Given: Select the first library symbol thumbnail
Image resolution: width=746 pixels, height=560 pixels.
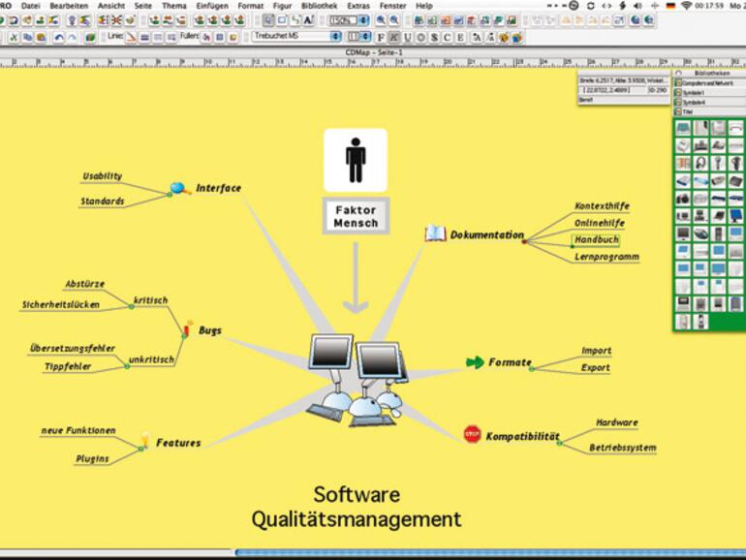Looking at the screenshot, I should (x=683, y=128).
